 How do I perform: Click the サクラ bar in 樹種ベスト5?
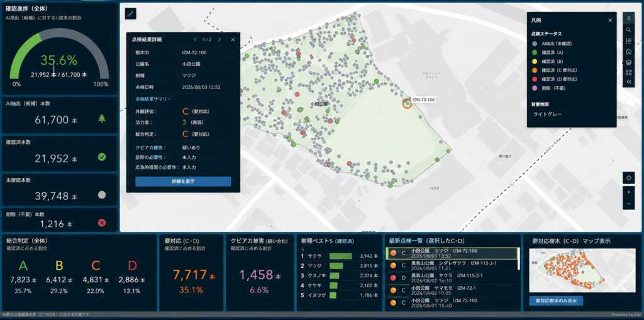[x=341, y=256]
